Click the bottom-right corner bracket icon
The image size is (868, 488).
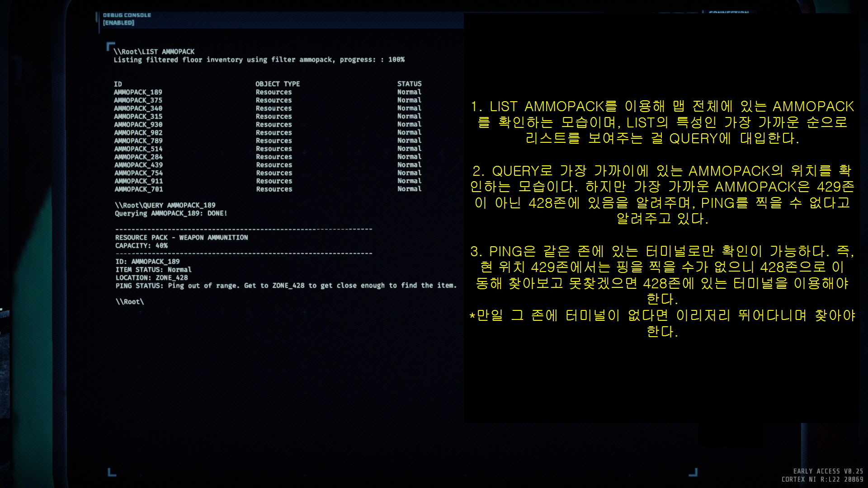coord(693,473)
